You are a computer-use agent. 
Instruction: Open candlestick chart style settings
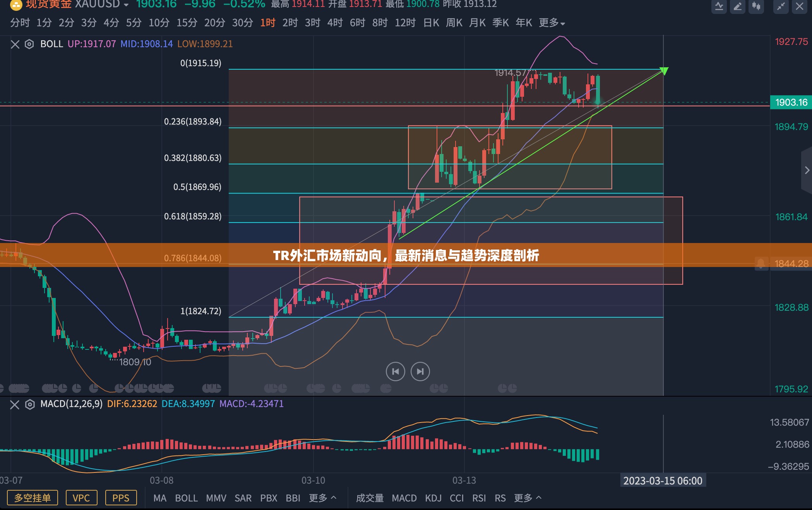pos(756,7)
